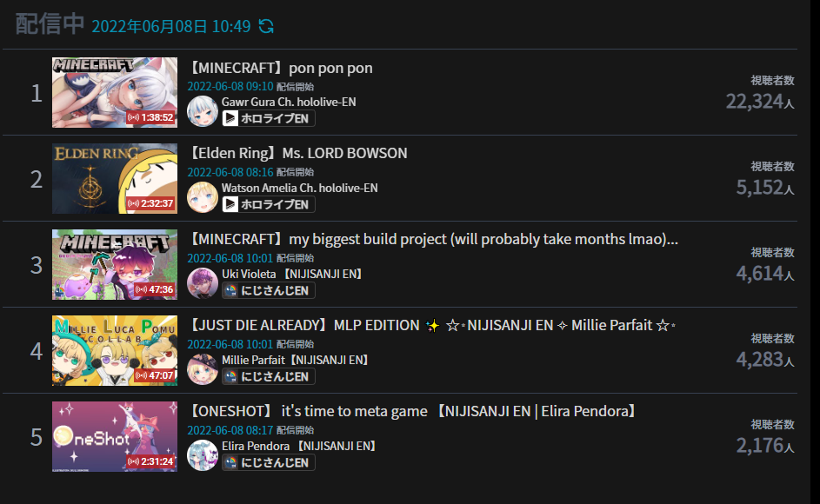Select にじさんじEN tag under Millie Parfait
Image resolution: width=820 pixels, height=504 pixels.
[x=269, y=376]
